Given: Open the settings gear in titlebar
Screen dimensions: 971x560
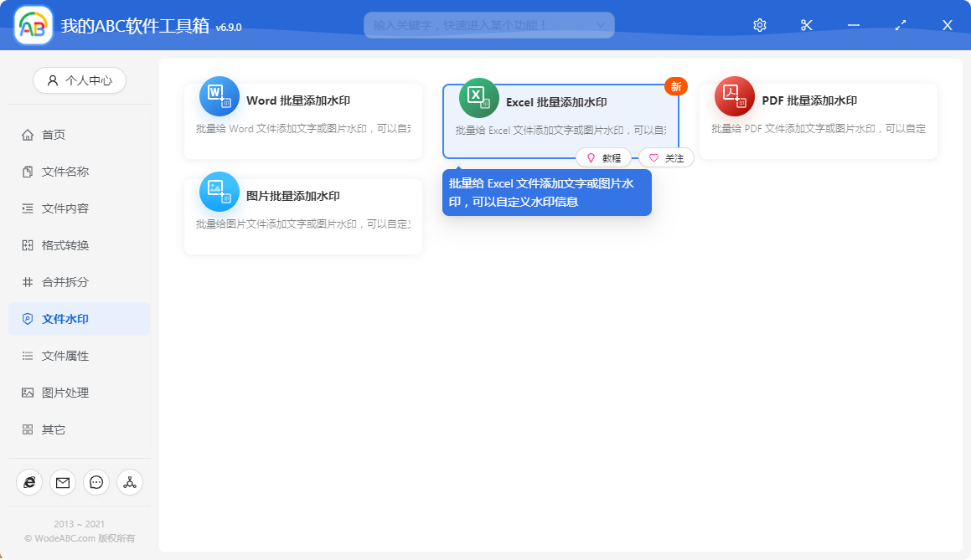Looking at the screenshot, I should (x=759, y=24).
